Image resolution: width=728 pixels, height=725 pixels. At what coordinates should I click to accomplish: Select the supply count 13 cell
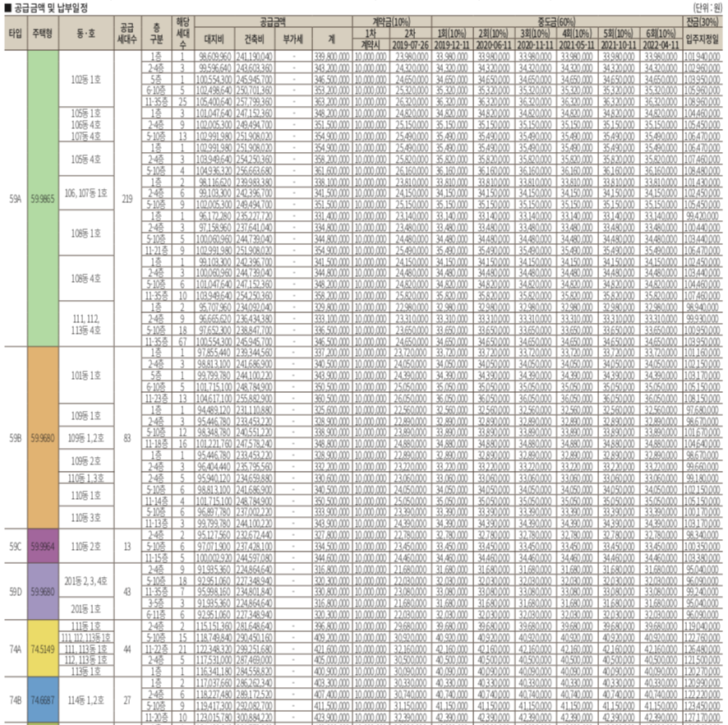[127, 546]
